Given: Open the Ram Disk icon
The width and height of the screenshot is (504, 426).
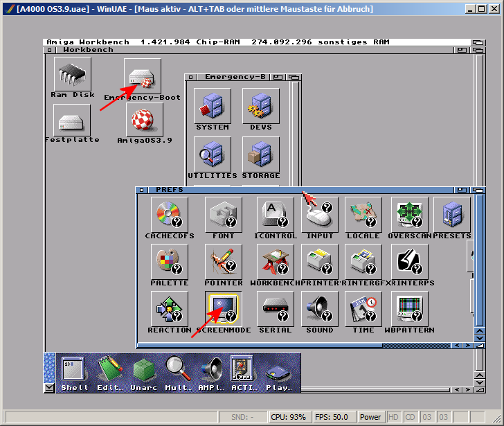Looking at the screenshot, I should (73, 74).
